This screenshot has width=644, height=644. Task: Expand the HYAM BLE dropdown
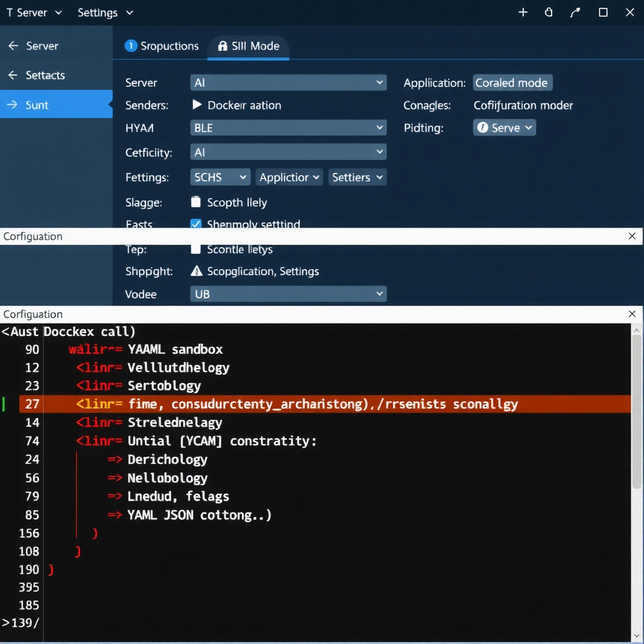point(288,128)
